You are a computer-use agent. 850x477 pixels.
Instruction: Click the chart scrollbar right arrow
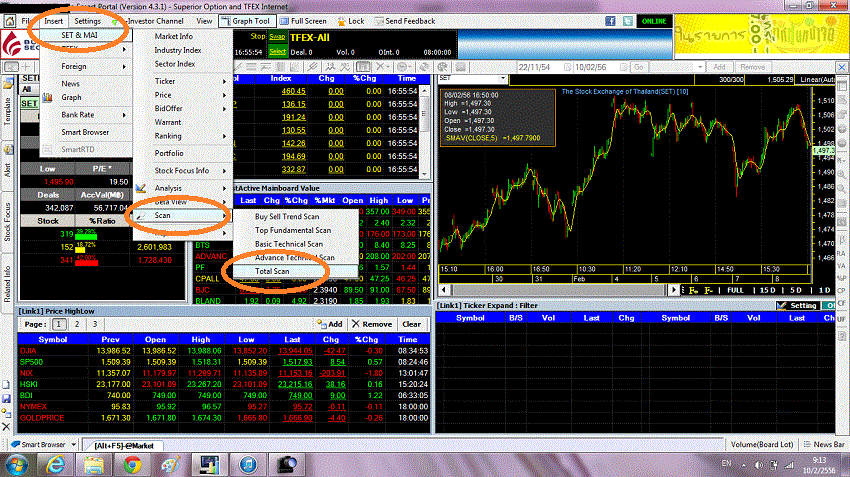coord(673,290)
